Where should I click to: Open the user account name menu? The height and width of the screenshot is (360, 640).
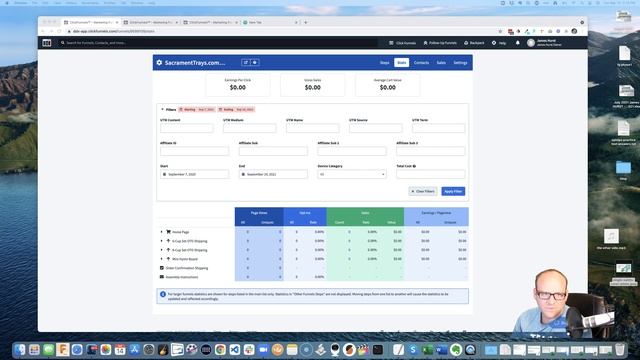pyautogui.click(x=549, y=42)
